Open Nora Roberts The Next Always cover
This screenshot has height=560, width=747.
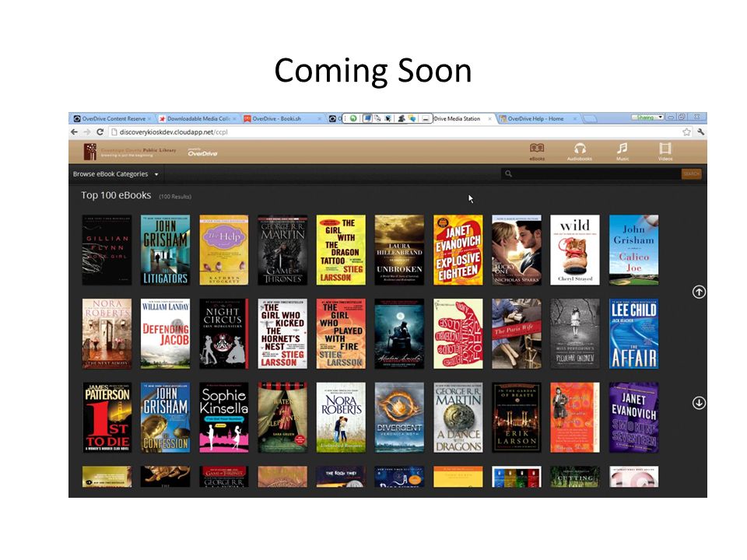(107, 334)
